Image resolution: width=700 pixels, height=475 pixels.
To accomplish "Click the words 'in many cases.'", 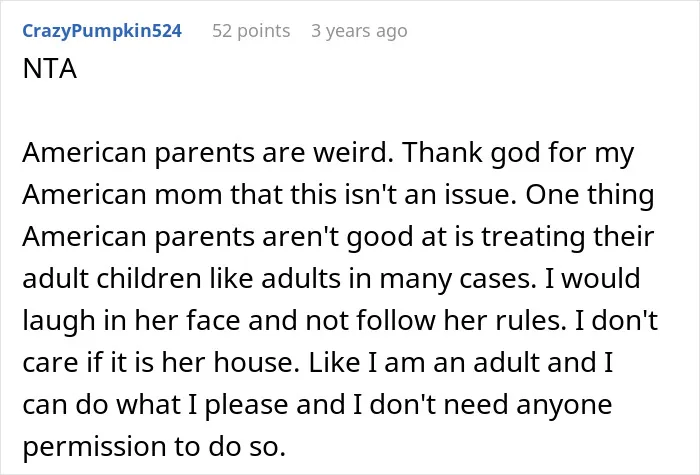I will coord(458,279).
